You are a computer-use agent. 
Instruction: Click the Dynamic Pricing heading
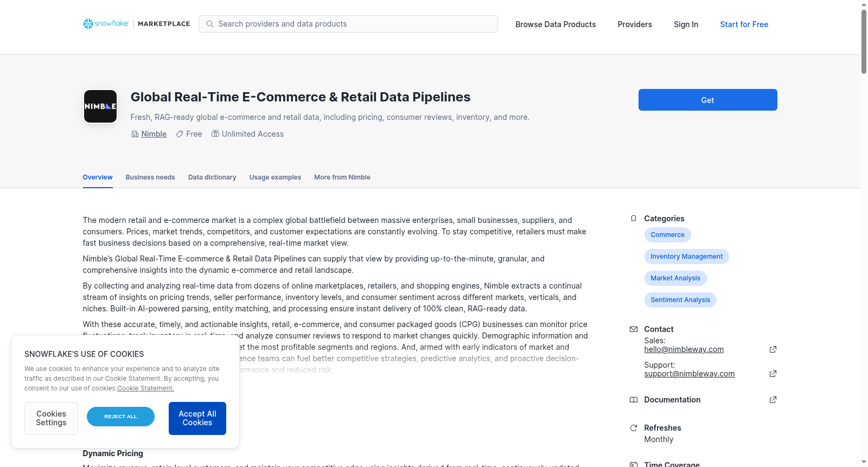pos(113,453)
